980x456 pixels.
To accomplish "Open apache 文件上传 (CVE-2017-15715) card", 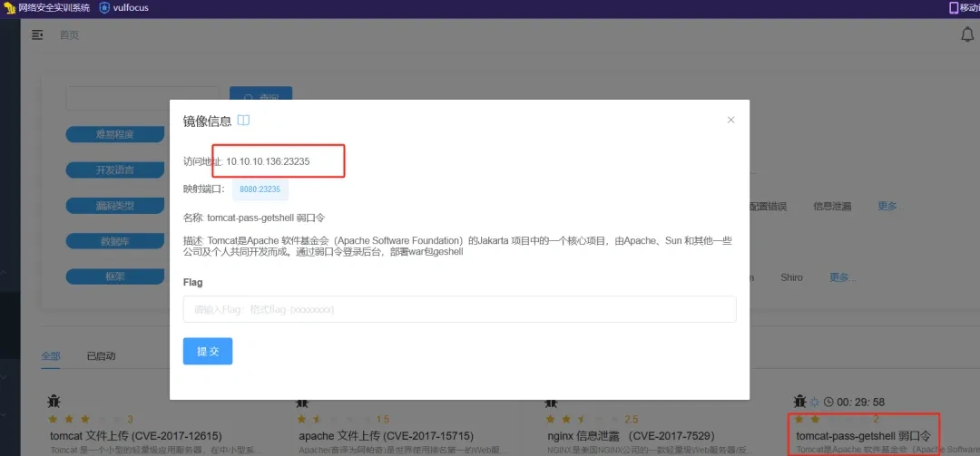I will 386,435.
